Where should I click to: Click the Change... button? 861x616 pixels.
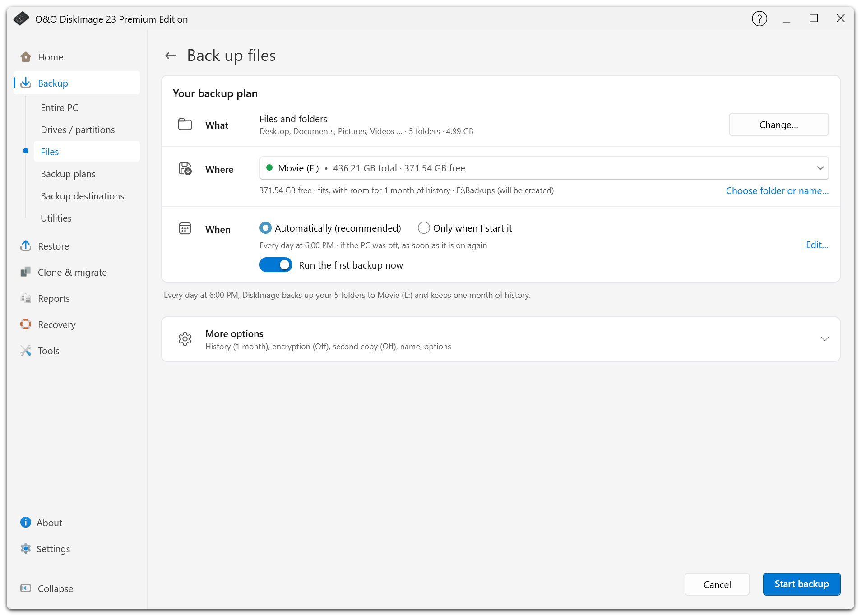point(778,125)
